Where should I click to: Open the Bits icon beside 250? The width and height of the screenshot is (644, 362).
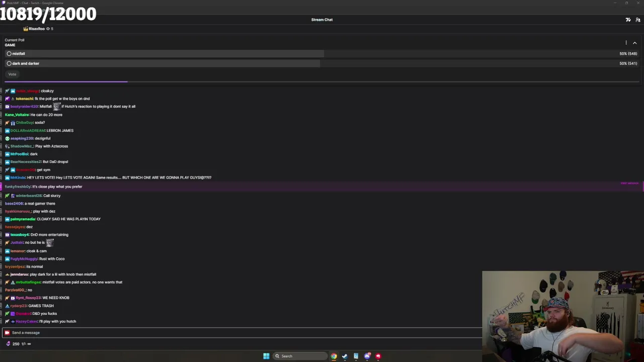point(8,344)
